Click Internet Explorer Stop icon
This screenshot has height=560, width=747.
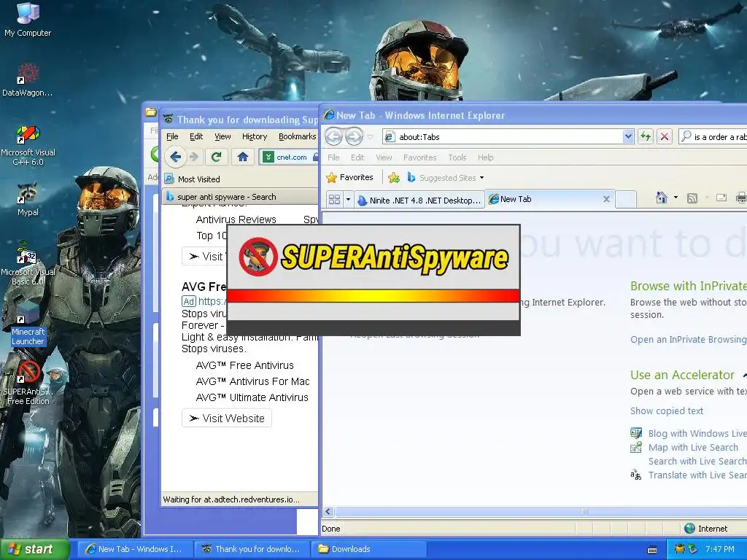click(x=664, y=136)
